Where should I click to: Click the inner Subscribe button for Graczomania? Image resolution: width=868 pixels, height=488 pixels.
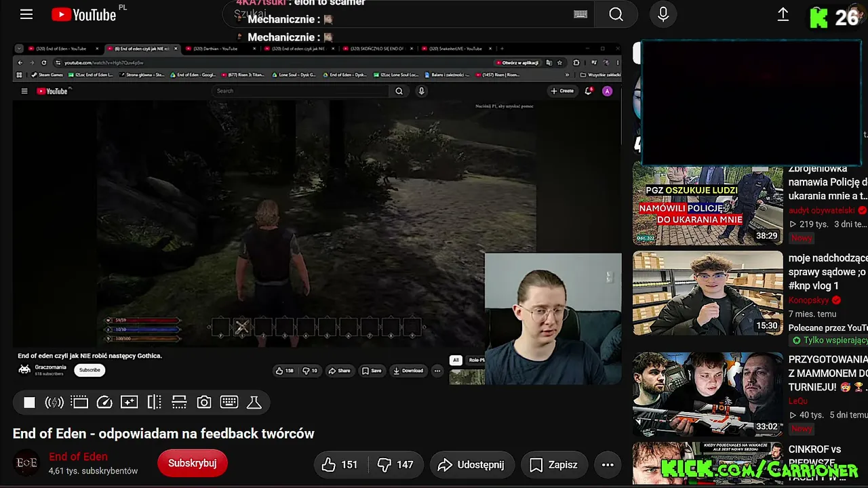[90, 370]
